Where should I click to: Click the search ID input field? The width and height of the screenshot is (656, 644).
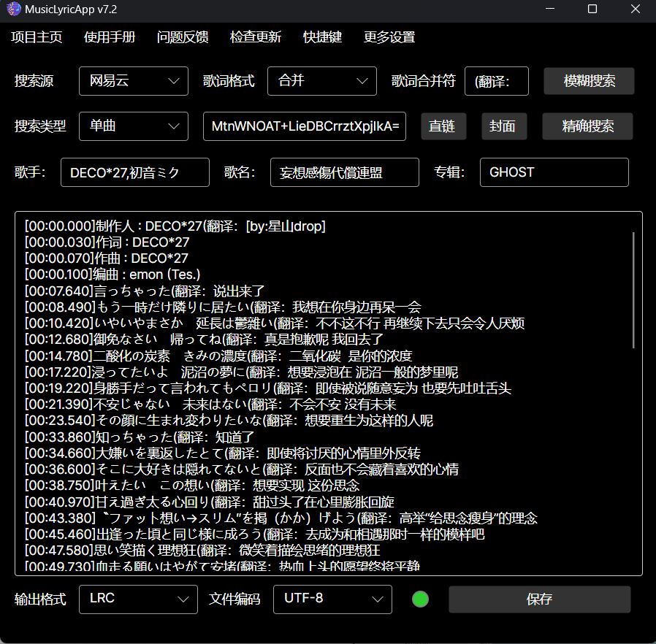click(x=305, y=126)
